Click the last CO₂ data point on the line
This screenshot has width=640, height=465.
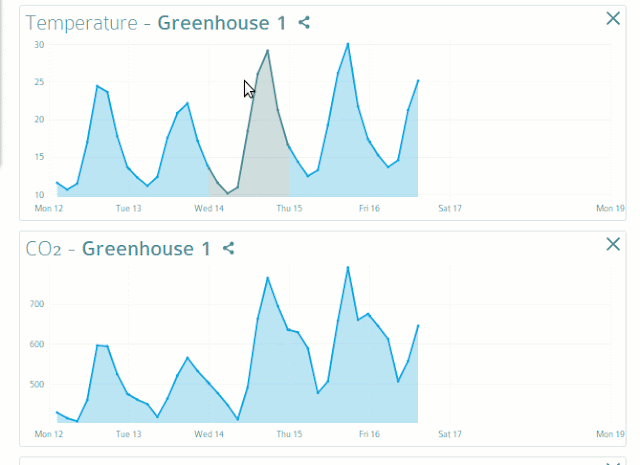417,325
